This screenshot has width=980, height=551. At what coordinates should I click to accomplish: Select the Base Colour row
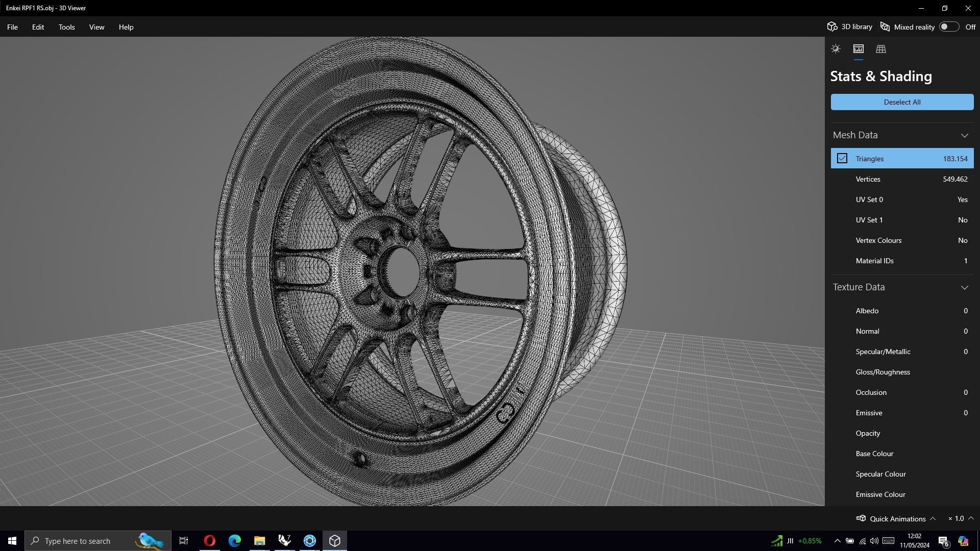coord(902,454)
